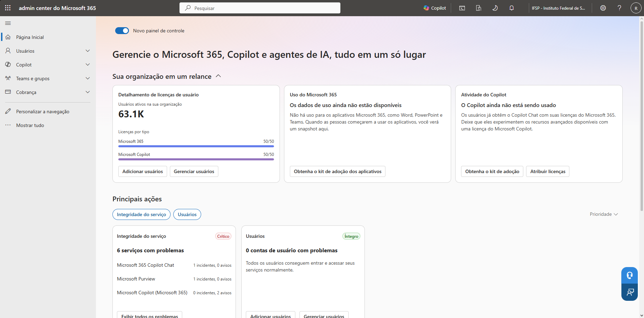Switch to dark mode moon icon
Viewport: 644px width, 318px height.
(495, 8)
